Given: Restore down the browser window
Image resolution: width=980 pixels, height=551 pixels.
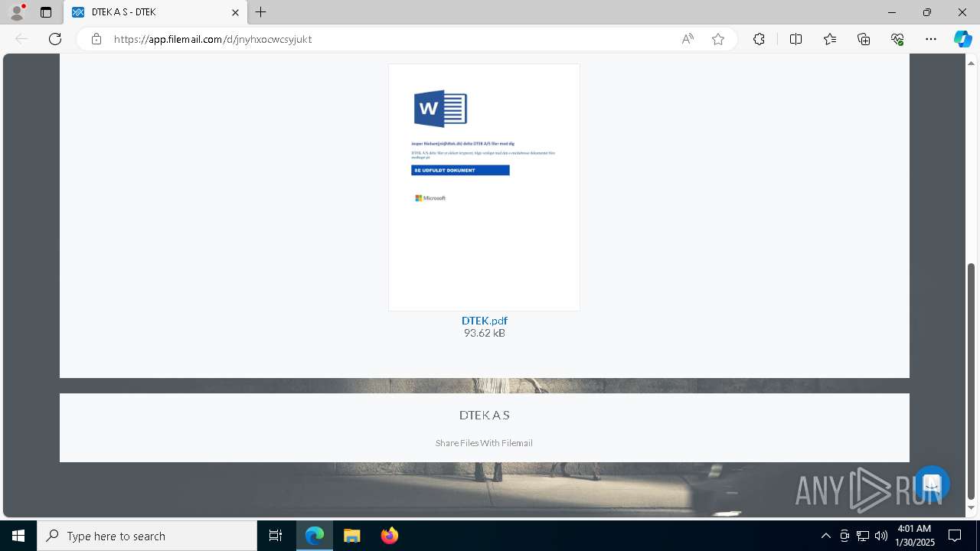Looking at the screenshot, I should (927, 12).
